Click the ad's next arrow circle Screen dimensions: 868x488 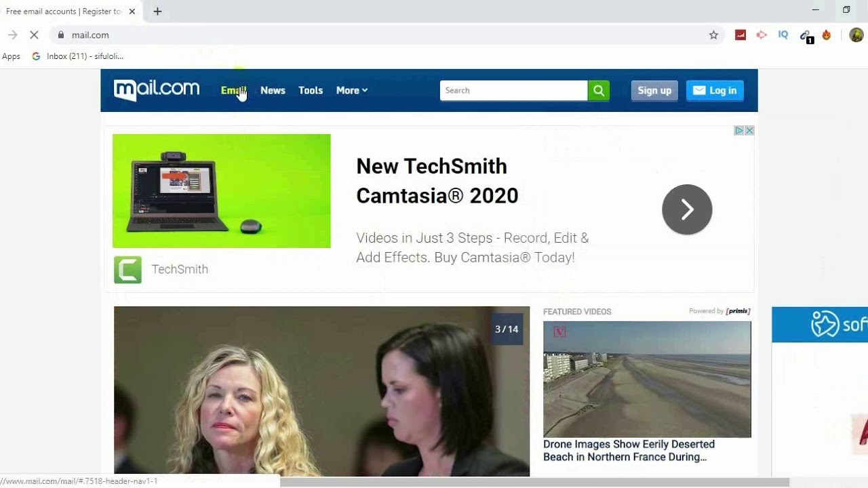pos(687,209)
